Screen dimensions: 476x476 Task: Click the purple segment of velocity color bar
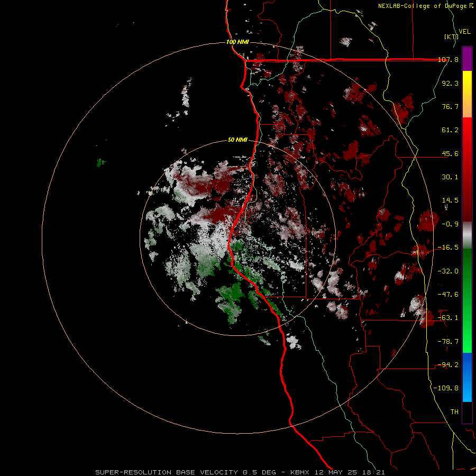[x=467, y=59]
